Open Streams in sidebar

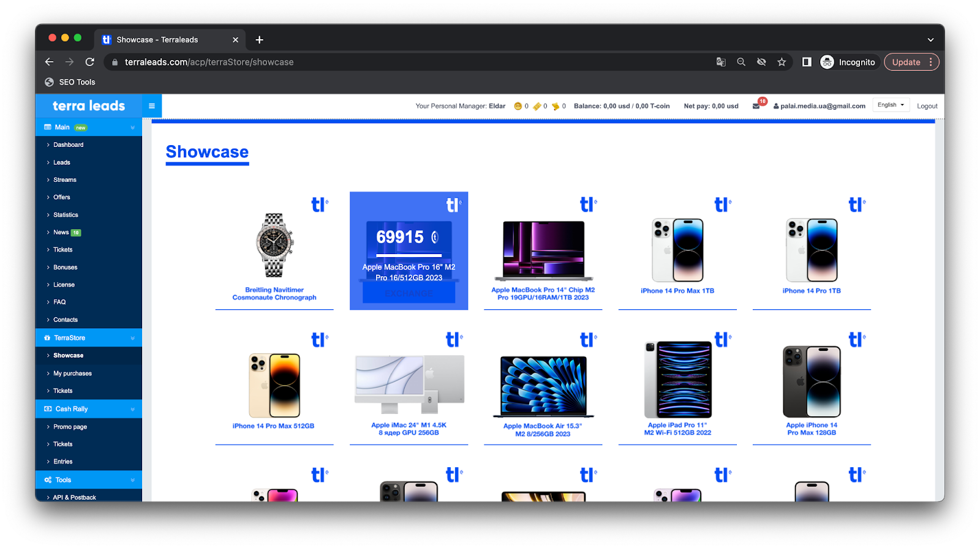pos(64,180)
